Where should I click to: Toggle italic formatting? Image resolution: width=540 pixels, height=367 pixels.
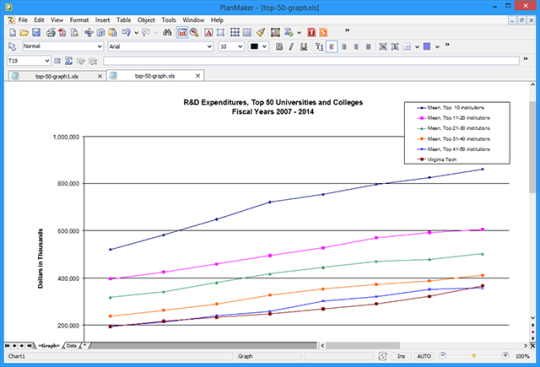pyautogui.click(x=291, y=46)
